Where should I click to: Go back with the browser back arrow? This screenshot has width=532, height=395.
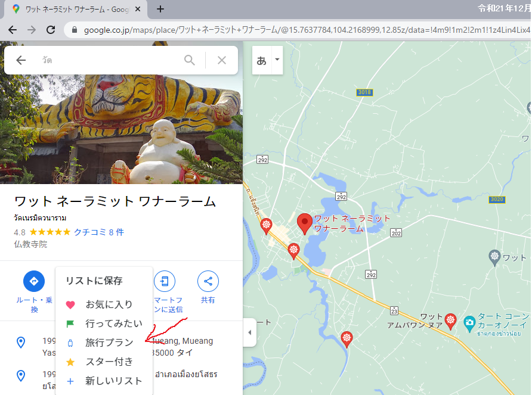[13, 30]
